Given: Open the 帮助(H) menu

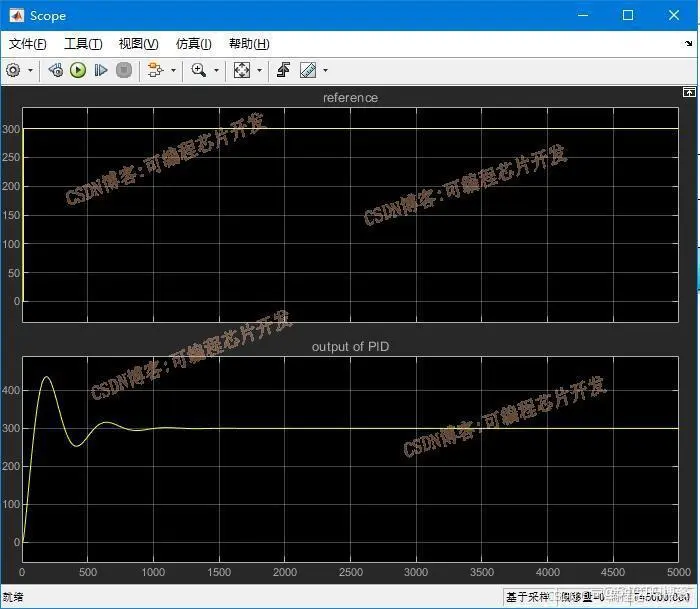Looking at the screenshot, I should pos(249,44).
